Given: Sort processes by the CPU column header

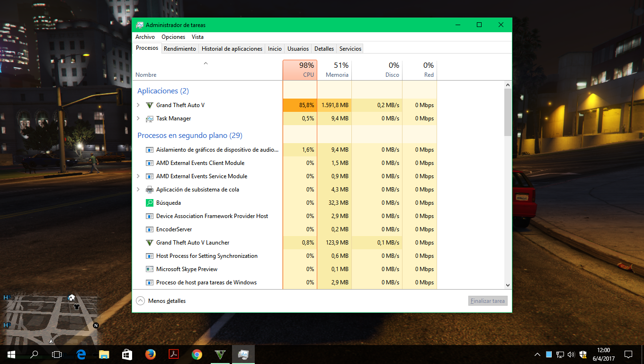Looking at the screenshot, I should [x=300, y=70].
